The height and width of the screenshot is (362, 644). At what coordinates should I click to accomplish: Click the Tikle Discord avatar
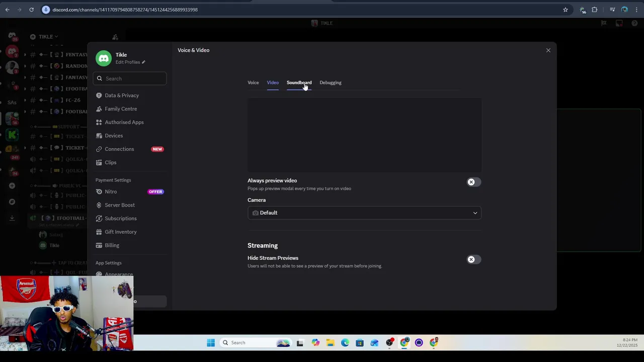coord(104,58)
